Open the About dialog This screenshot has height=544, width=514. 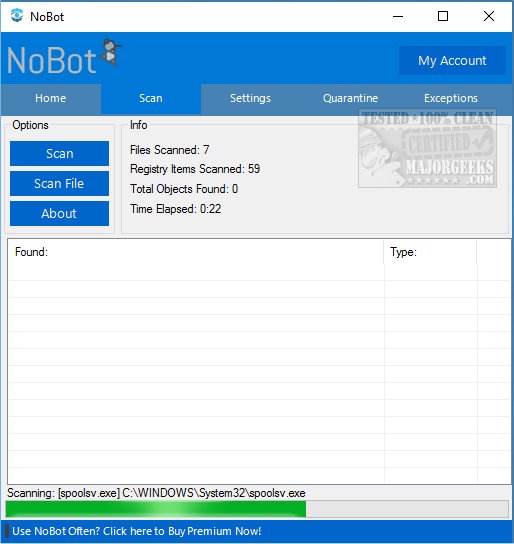coord(59,213)
